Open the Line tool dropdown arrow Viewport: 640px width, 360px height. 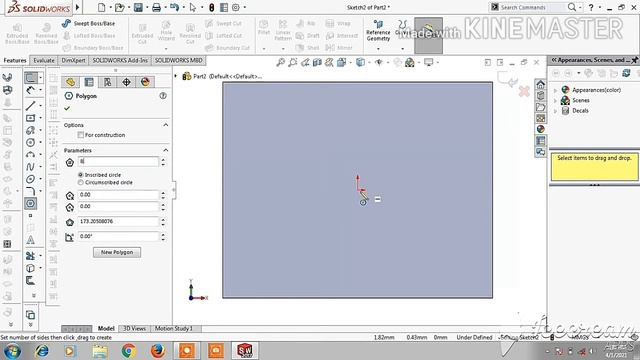[40, 106]
